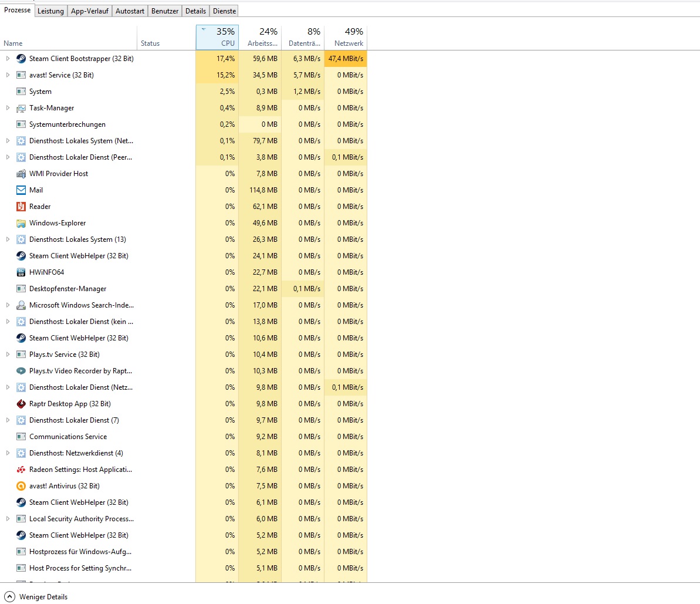The image size is (700, 604).
Task: Expand the Local Security Authority Process group
Action: 8,519
